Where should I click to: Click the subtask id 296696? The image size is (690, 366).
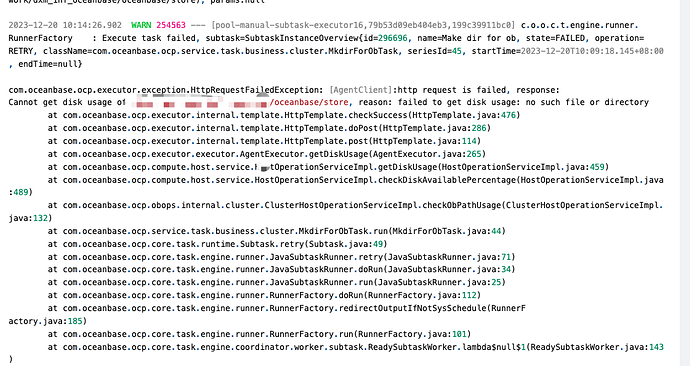tap(393, 38)
